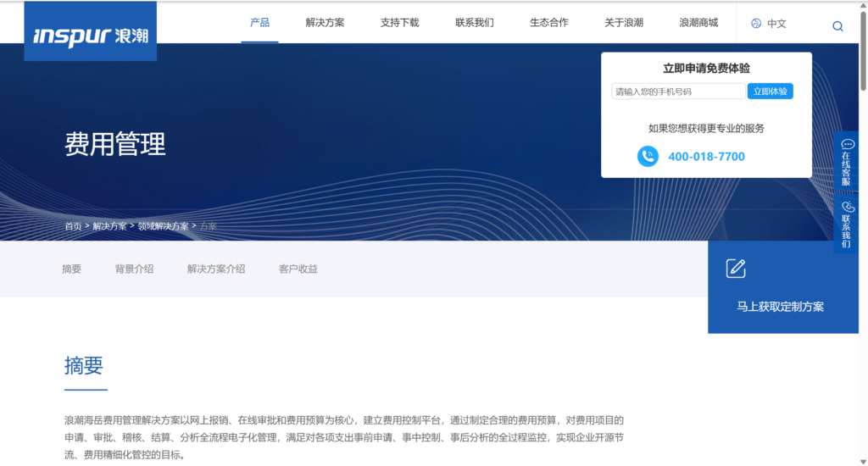Open the 中文 language selector

pyautogui.click(x=776, y=24)
